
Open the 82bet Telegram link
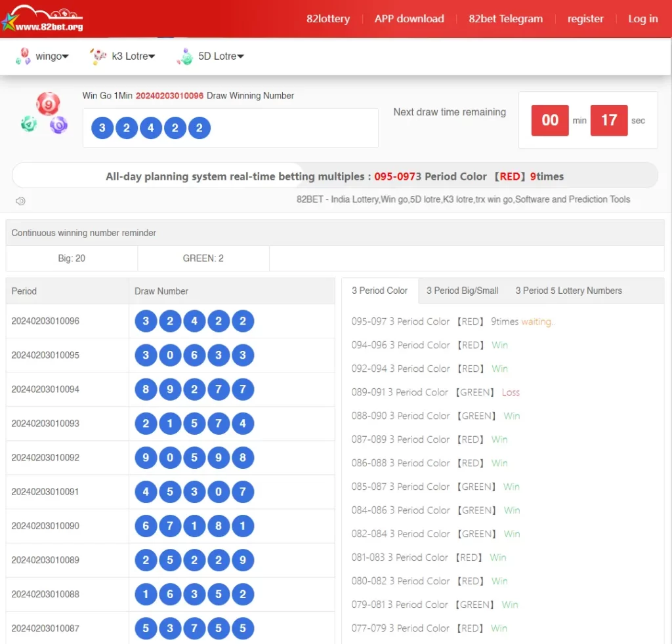505,19
